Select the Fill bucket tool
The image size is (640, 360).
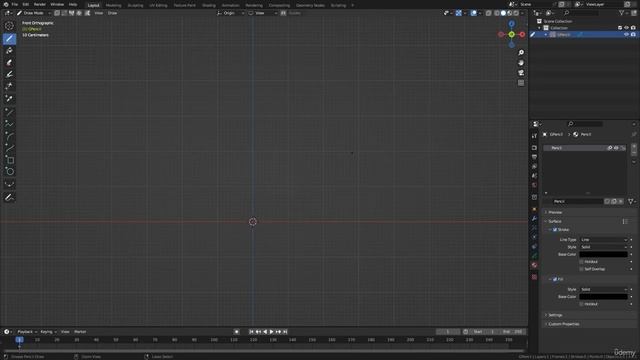tap(9, 51)
